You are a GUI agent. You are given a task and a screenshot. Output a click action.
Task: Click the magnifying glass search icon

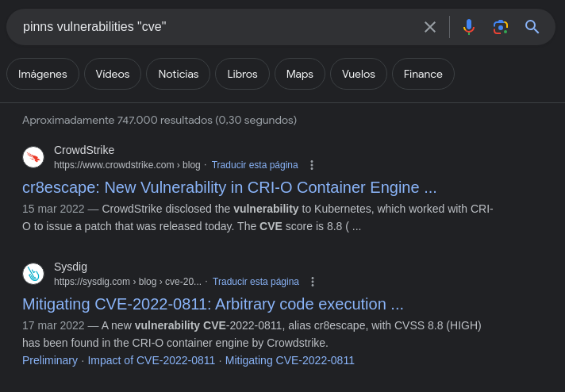click(x=532, y=27)
